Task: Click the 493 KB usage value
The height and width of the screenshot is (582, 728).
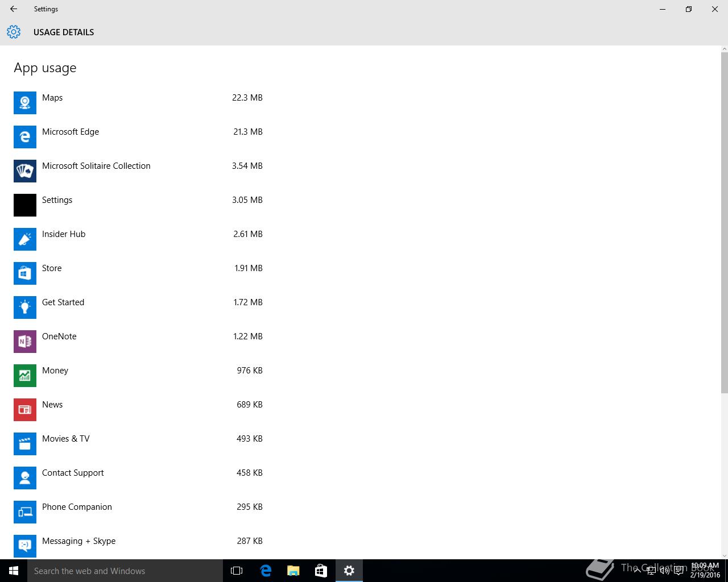Action: [x=250, y=439]
